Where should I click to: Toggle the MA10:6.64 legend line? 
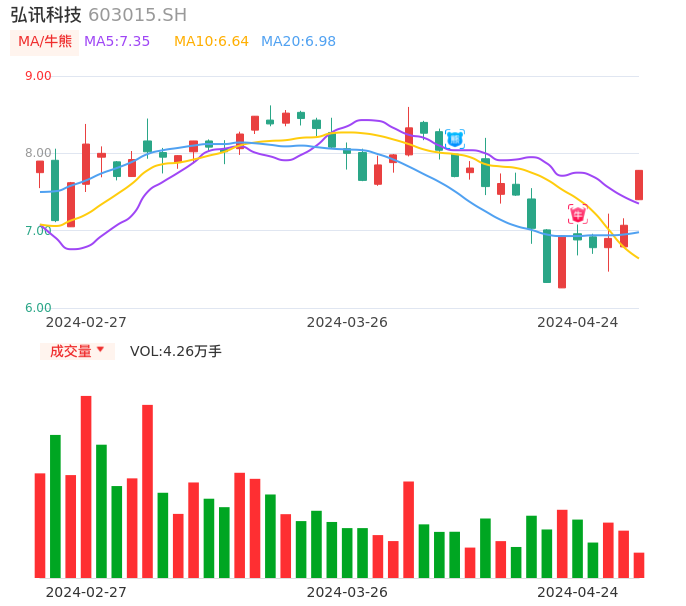pos(211,41)
